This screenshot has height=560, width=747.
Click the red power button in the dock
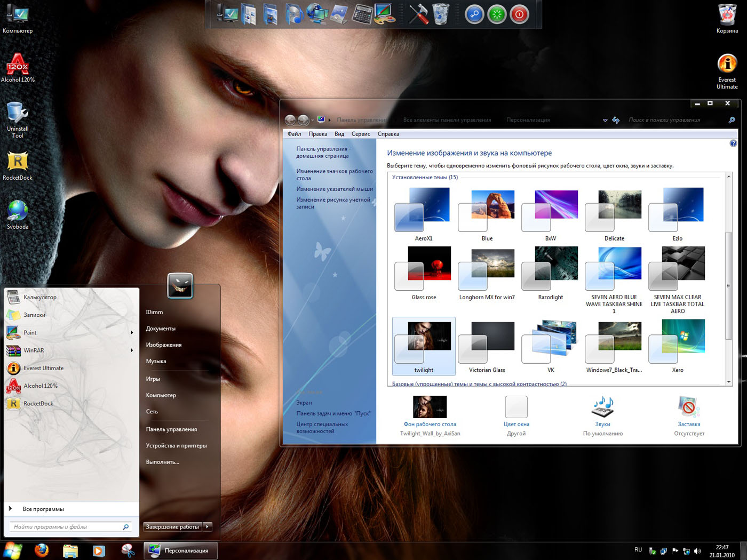(x=519, y=14)
